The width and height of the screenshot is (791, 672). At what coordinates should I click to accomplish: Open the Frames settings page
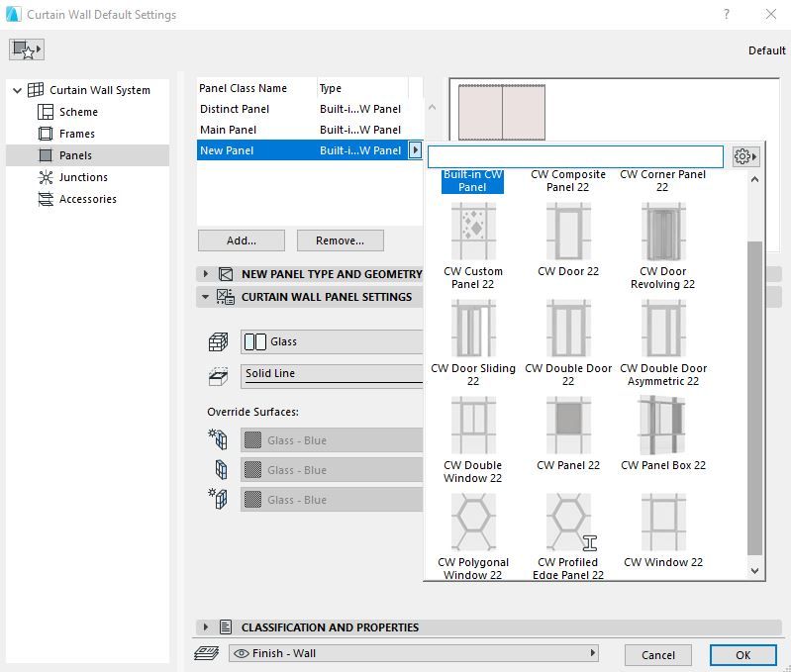point(76,134)
